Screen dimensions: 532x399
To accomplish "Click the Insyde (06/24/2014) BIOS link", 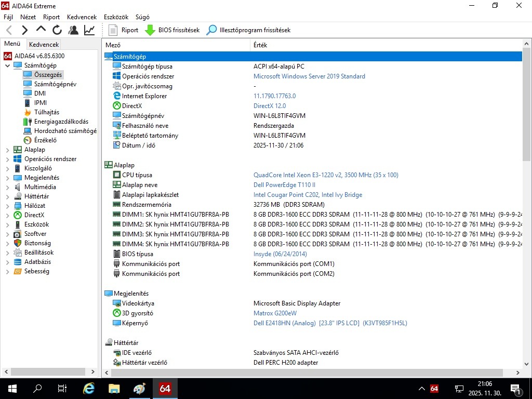I will pyautogui.click(x=280, y=254).
